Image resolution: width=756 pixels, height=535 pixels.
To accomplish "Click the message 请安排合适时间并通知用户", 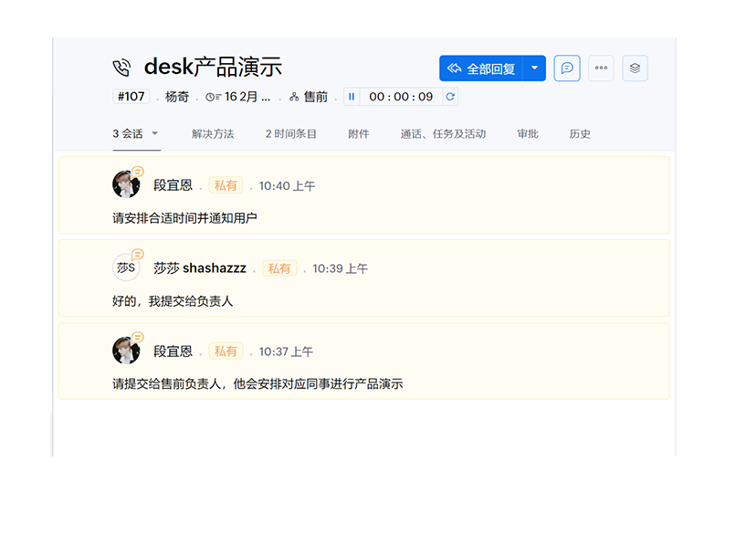I will coord(184,218).
